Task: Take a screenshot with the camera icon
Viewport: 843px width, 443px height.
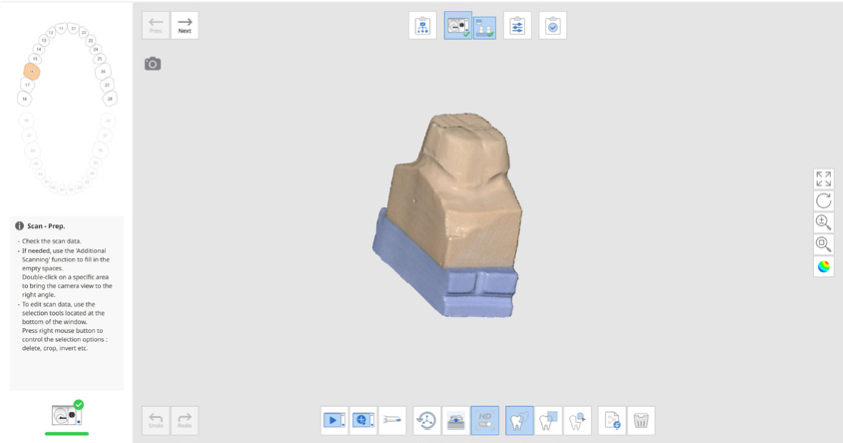Action: pos(153,64)
